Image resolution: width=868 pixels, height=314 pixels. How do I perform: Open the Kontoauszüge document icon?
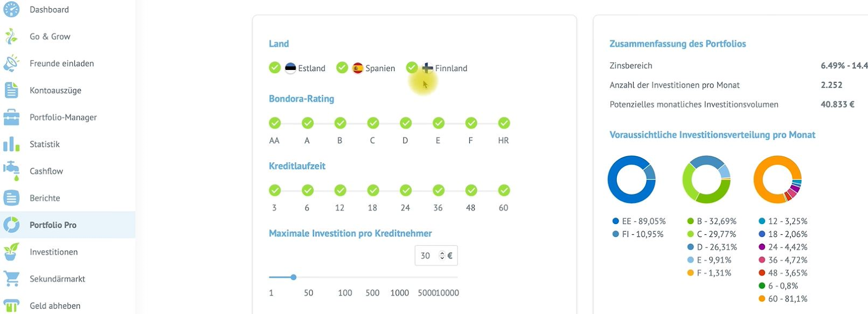[x=11, y=90]
